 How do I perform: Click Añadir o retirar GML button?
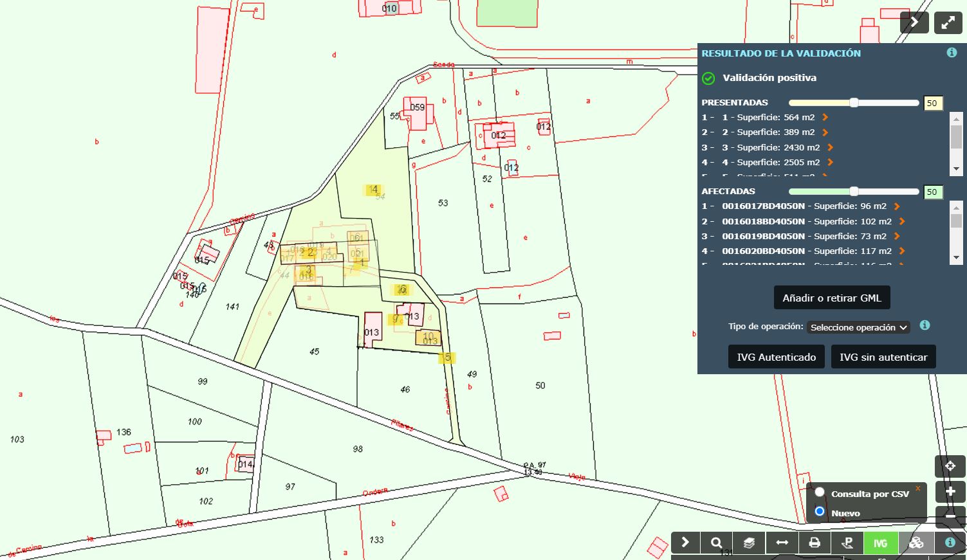tap(832, 298)
